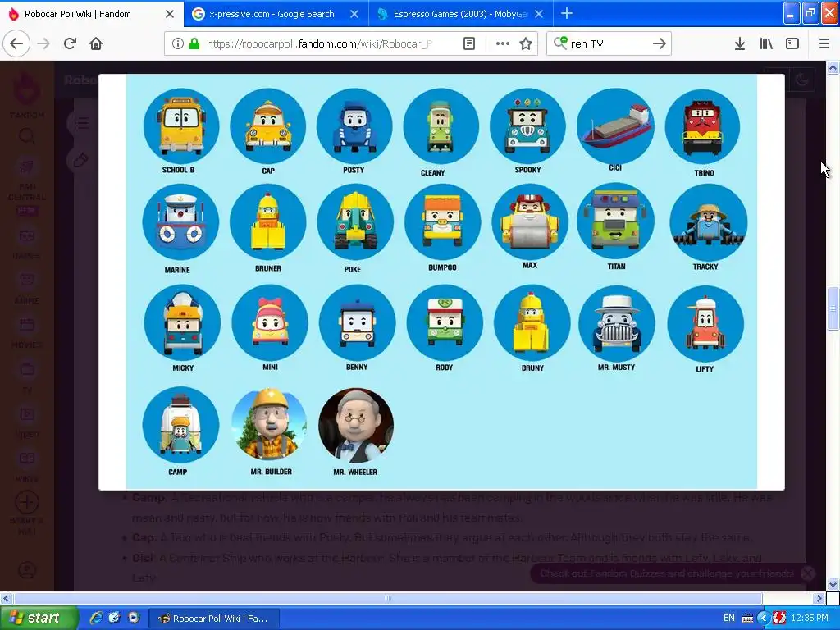Image resolution: width=840 pixels, height=630 pixels.
Task: Open page actions three-dot menu
Action: 503,43
